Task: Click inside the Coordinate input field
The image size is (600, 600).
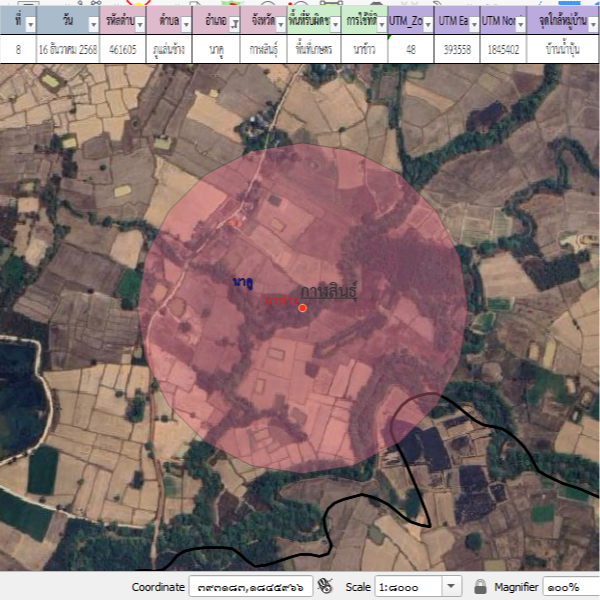Action: (x=250, y=587)
